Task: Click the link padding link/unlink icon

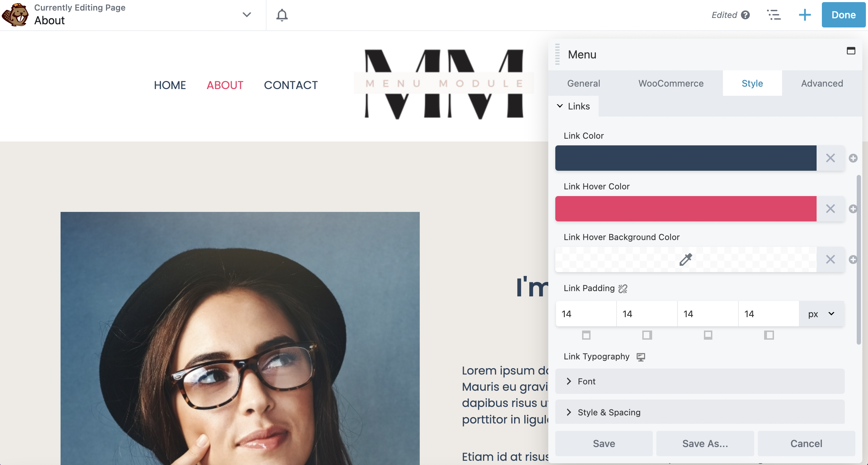Action: [623, 288]
